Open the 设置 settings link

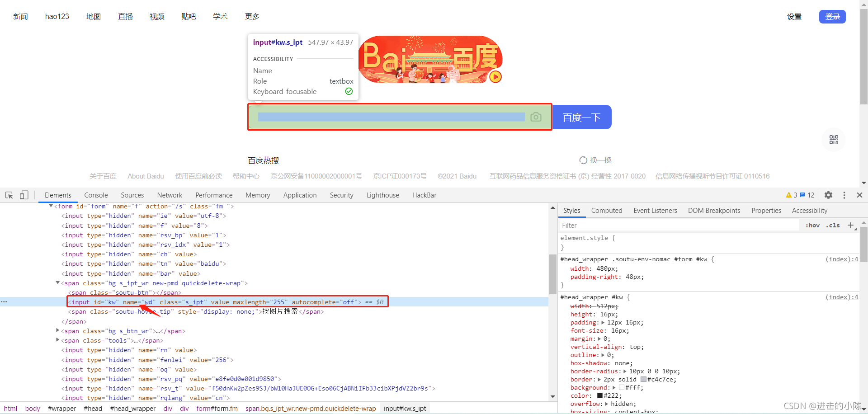point(794,17)
